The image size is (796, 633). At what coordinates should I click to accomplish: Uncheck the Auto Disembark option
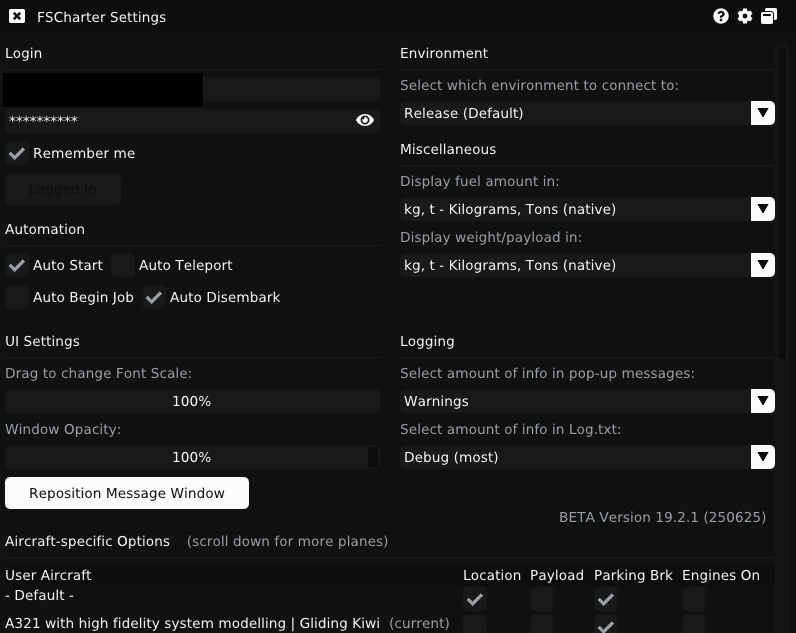[x=154, y=297]
